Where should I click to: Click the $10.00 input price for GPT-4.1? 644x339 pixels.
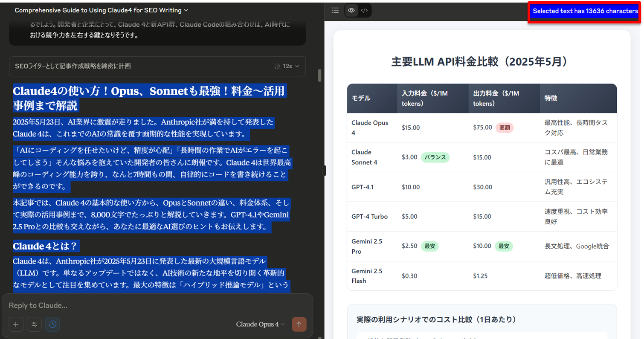coord(411,187)
